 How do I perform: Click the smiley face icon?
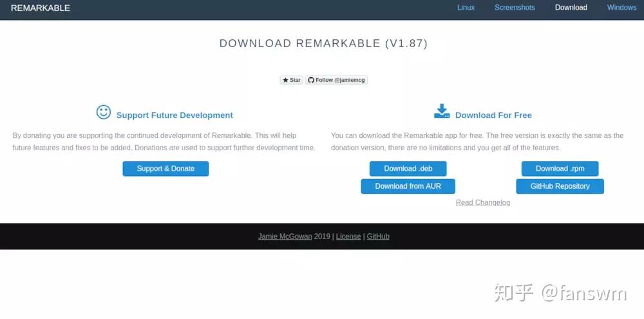tap(104, 112)
